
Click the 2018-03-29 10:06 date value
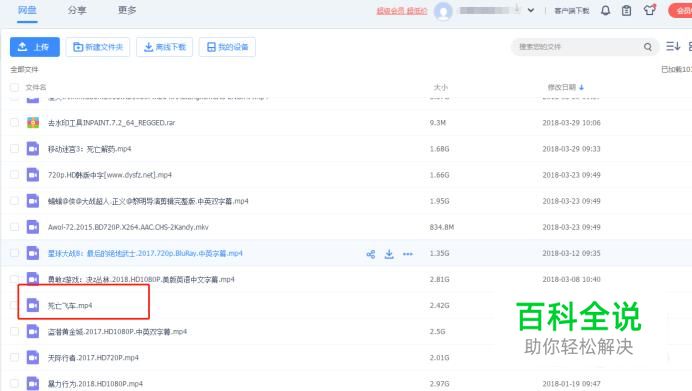pos(572,123)
